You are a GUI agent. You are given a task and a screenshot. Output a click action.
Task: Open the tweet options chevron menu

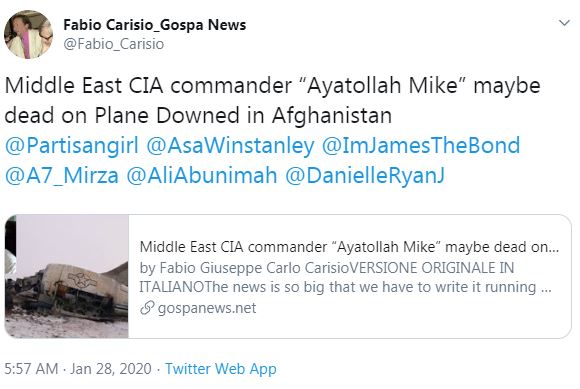click(564, 23)
